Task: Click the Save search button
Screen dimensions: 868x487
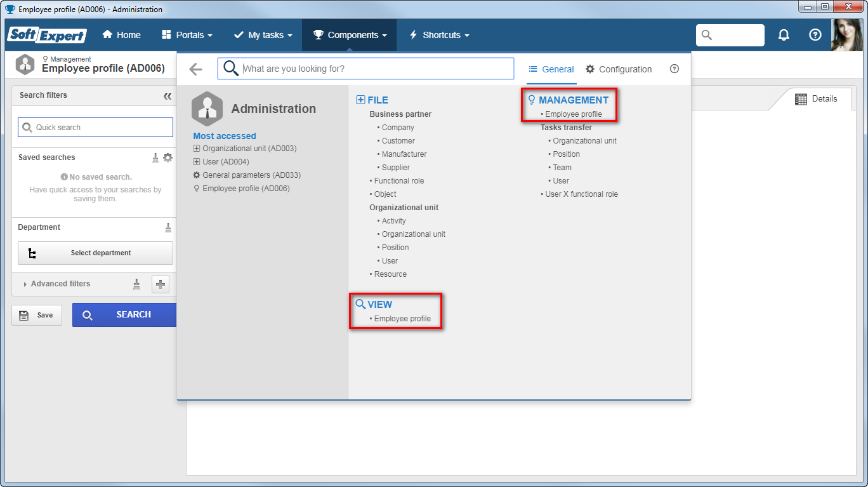Action: point(37,315)
